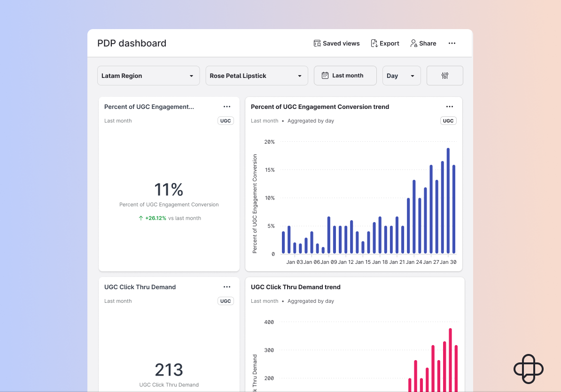Open the Last month date picker
Screen dimensions: 561x392
pos(345,76)
